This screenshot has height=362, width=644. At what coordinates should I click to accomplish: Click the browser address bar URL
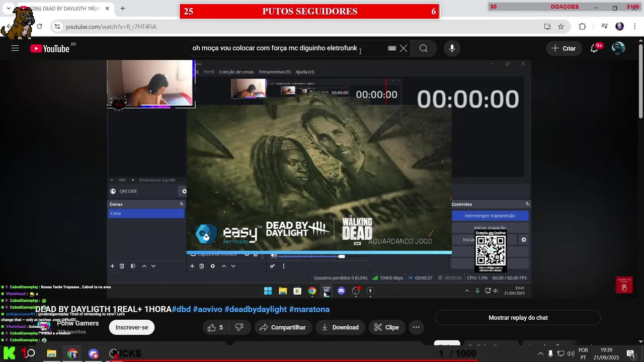point(111,27)
